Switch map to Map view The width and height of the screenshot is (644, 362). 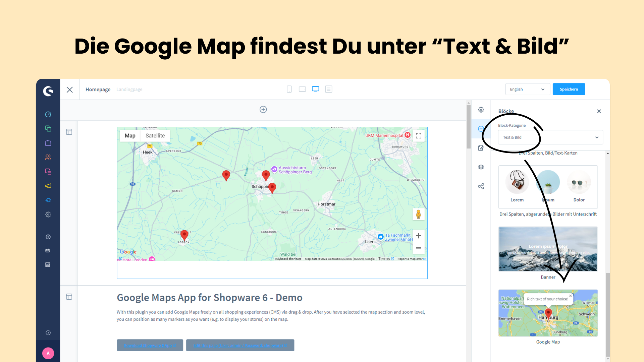(x=130, y=136)
